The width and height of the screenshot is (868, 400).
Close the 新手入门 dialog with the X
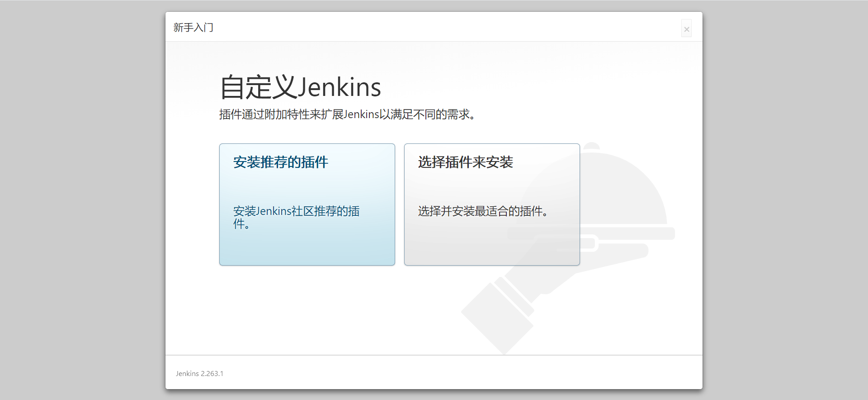click(686, 29)
